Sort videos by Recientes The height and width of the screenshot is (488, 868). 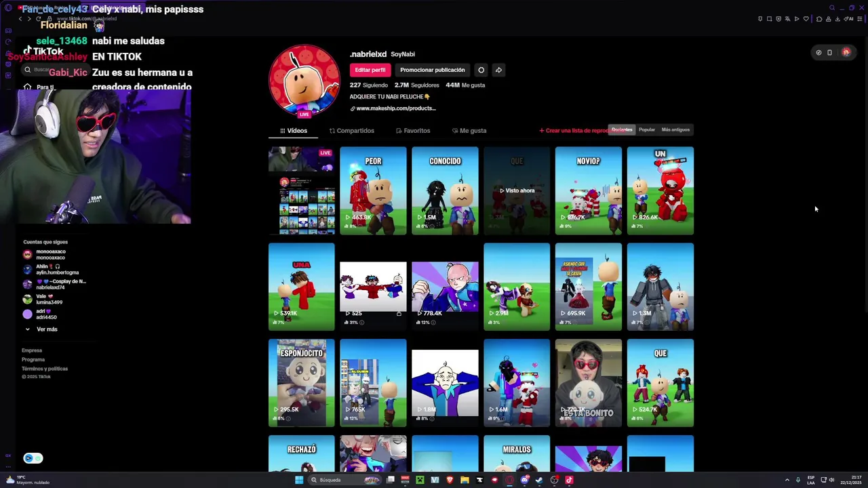coord(622,129)
